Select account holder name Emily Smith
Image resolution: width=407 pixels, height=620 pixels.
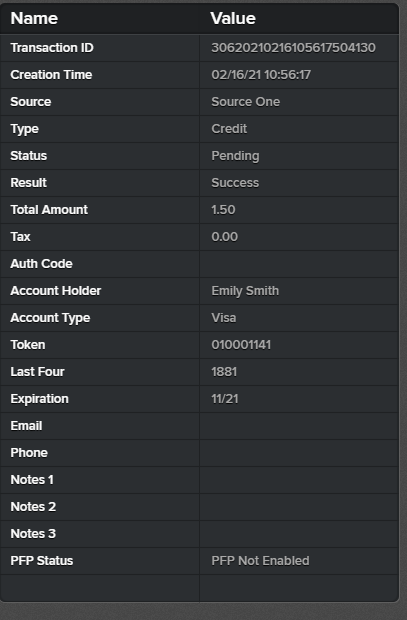pos(245,291)
